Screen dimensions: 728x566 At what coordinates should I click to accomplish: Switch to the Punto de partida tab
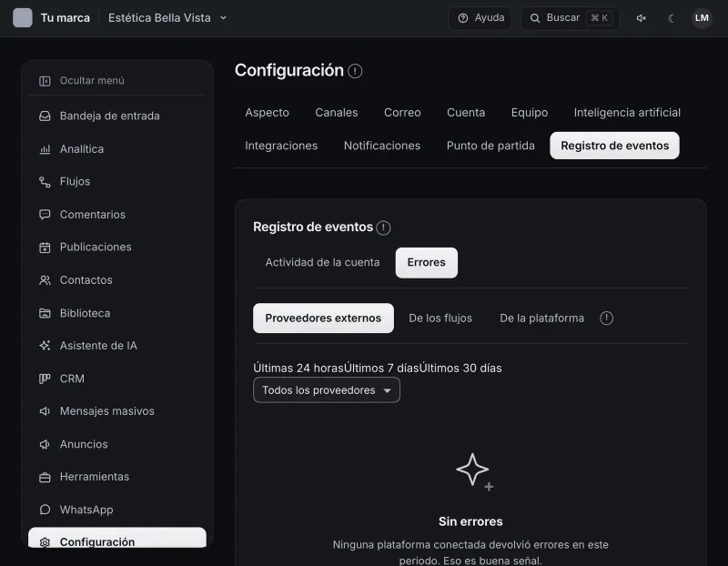(x=490, y=146)
